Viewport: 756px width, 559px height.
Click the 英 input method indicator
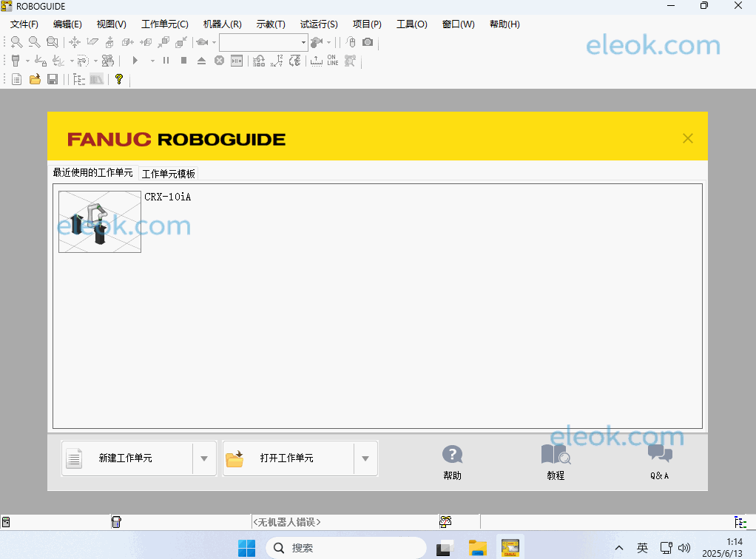(642, 548)
